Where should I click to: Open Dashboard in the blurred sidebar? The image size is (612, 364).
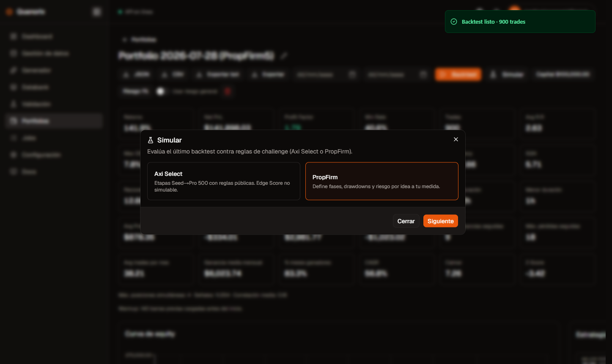[54, 37]
